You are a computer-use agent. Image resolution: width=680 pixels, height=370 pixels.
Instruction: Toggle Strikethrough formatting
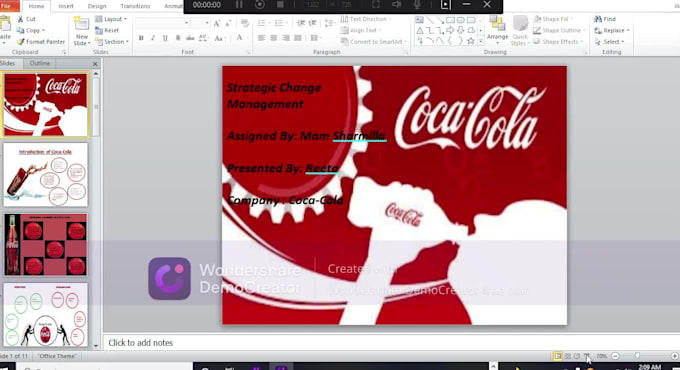[190, 38]
